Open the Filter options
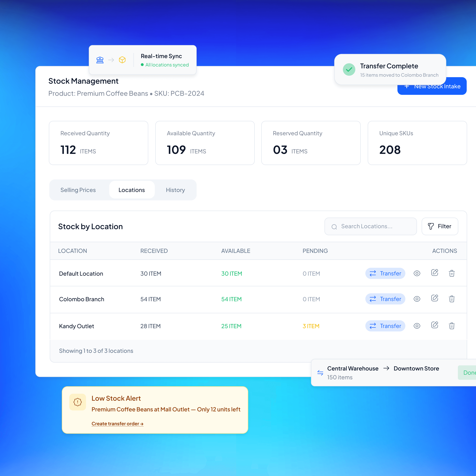 [440, 226]
